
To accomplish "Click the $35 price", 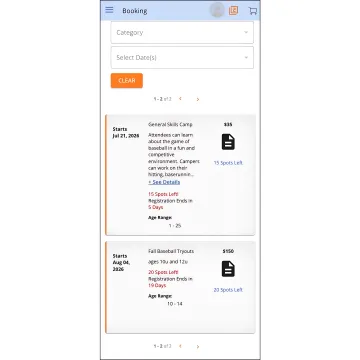I will (x=228, y=124).
